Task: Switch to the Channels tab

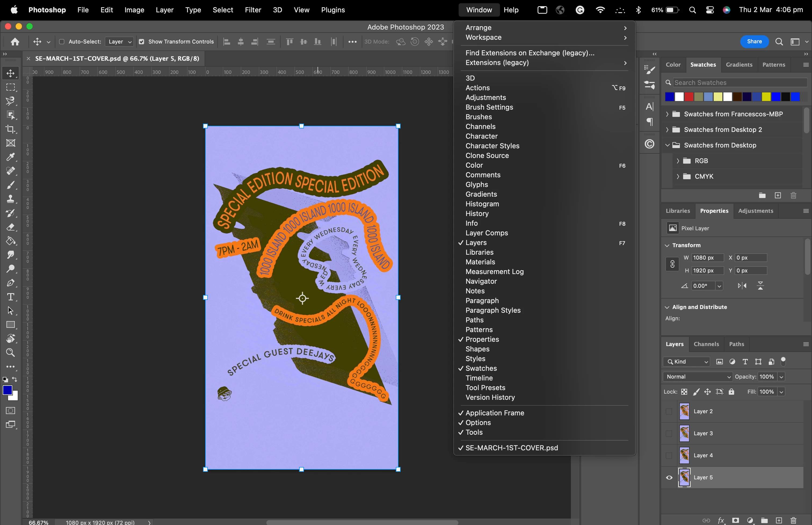Action: 706,344
